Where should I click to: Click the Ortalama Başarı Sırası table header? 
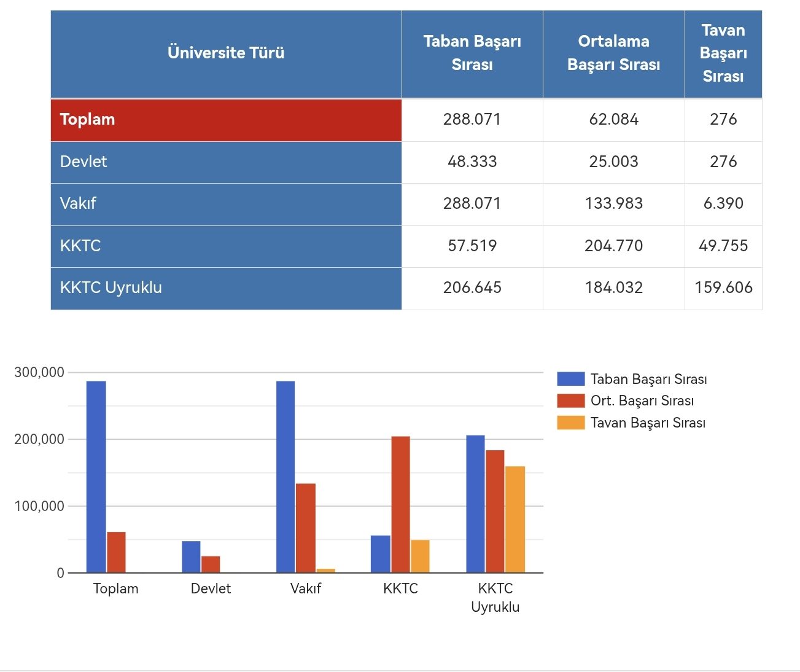coord(614,53)
